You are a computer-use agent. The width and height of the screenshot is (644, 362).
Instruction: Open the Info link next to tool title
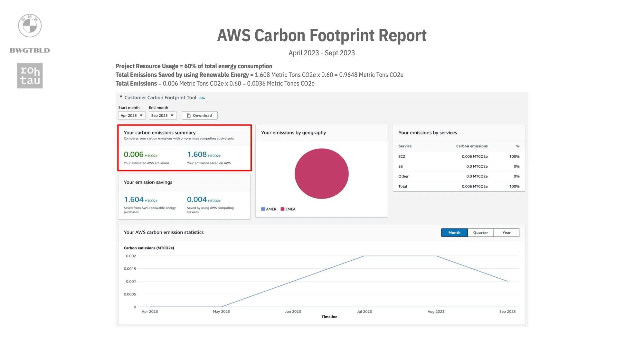pyautogui.click(x=202, y=98)
